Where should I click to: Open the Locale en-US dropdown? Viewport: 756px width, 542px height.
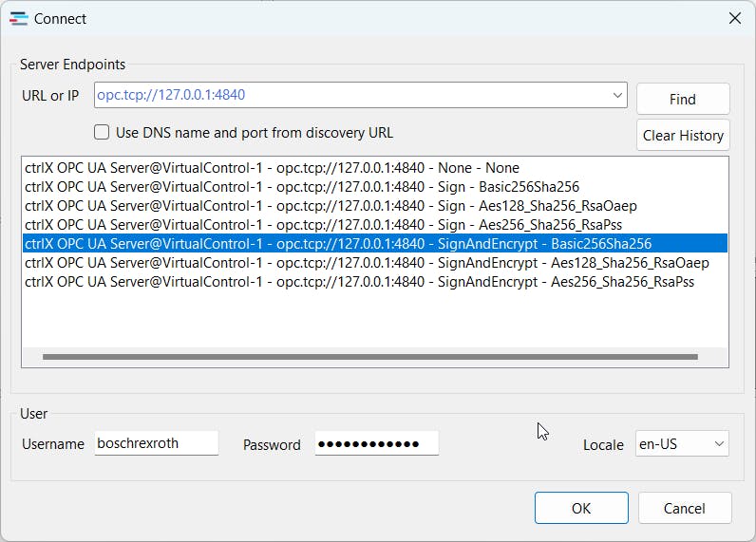pos(681,443)
